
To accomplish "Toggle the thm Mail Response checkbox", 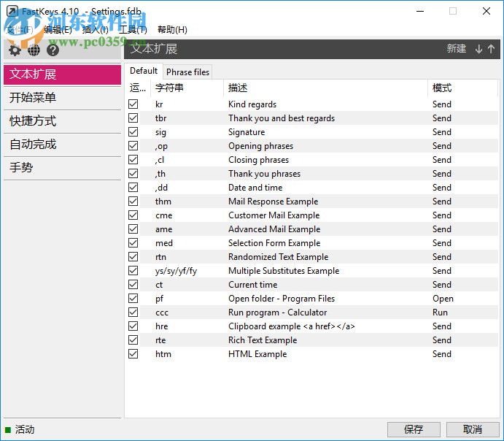I will pos(133,202).
